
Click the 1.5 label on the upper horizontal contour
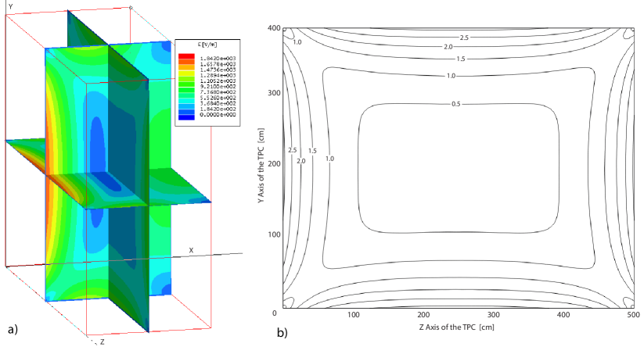click(x=461, y=59)
